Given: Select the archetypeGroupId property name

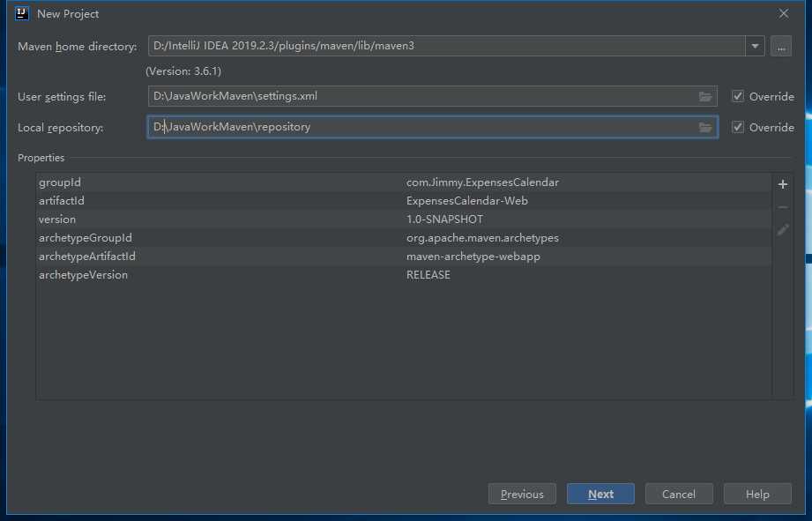Looking at the screenshot, I should 86,238.
